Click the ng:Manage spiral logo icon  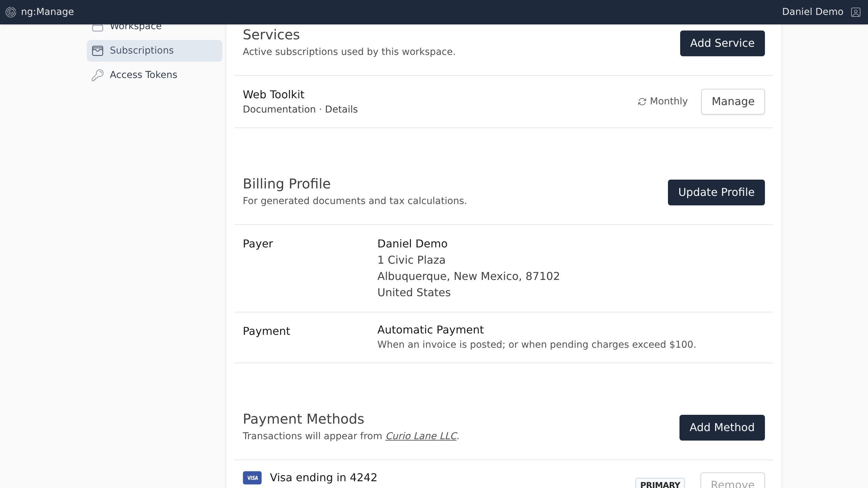coord(11,12)
